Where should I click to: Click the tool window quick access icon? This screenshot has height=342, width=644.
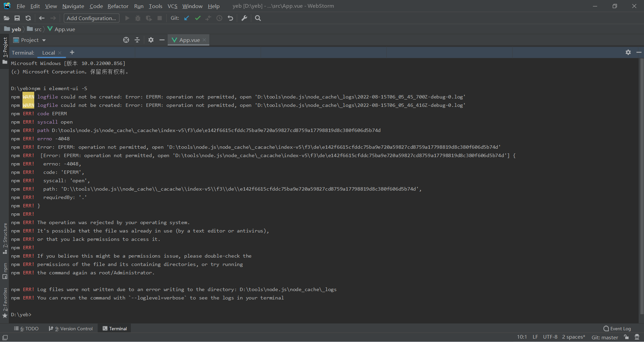pyautogui.click(x=5, y=337)
